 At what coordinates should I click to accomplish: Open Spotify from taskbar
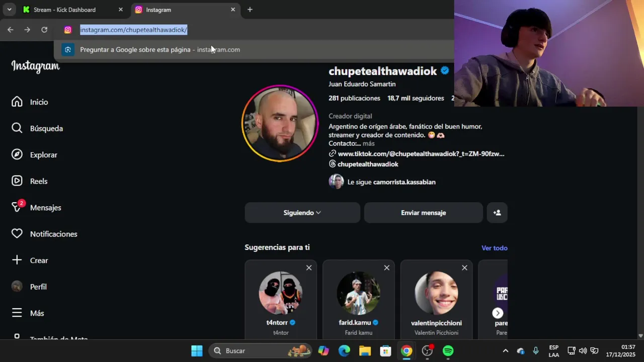point(448,350)
